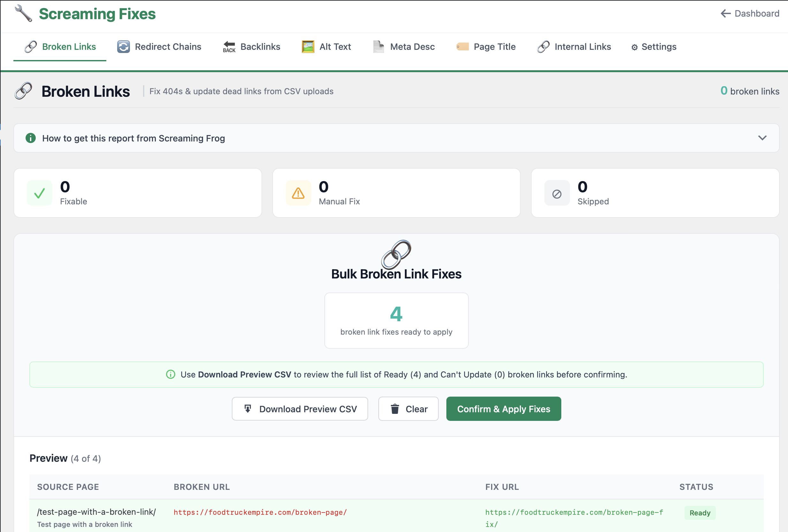Clear the pending broken link fixes
Viewport: 788px width, 532px height.
point(408,408)
